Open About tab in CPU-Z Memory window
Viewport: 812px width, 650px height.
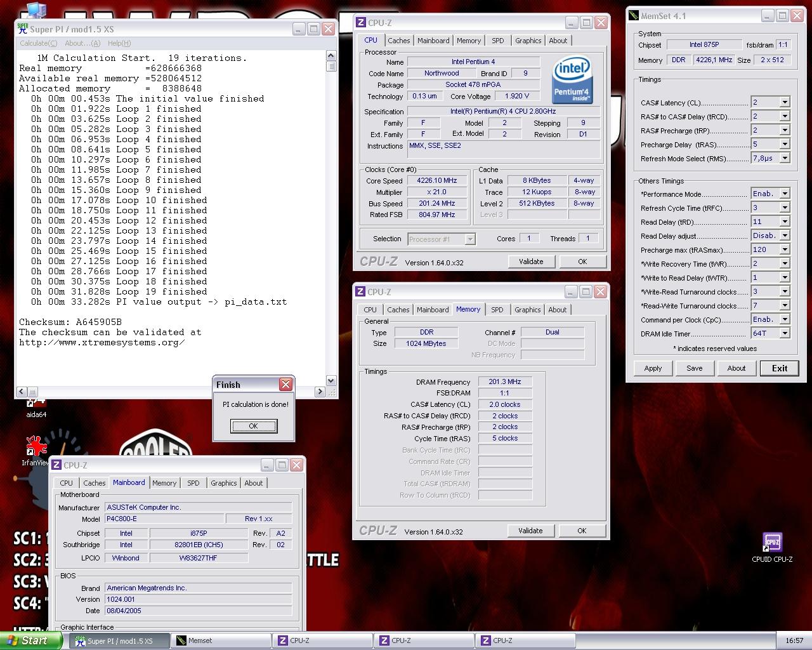[x=558, y=310]
